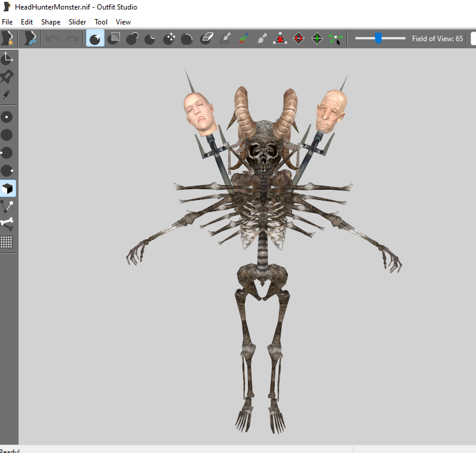Click the Load Project icon with blue arrow

tap(30, 39)
